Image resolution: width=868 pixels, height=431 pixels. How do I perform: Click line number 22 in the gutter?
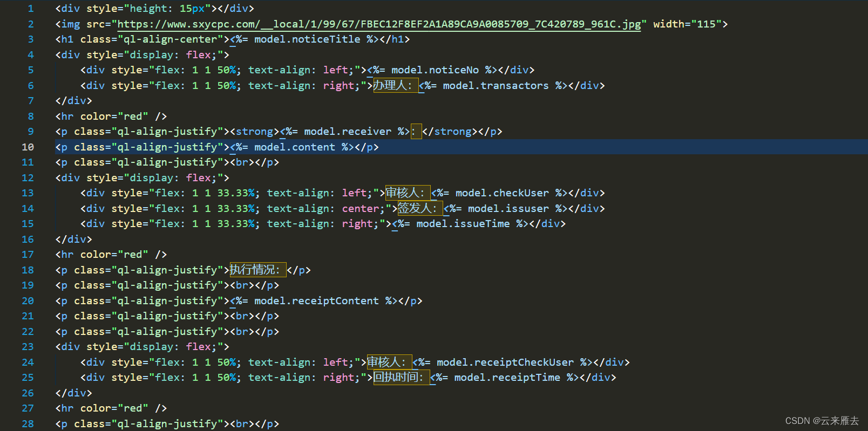point(28,332)
